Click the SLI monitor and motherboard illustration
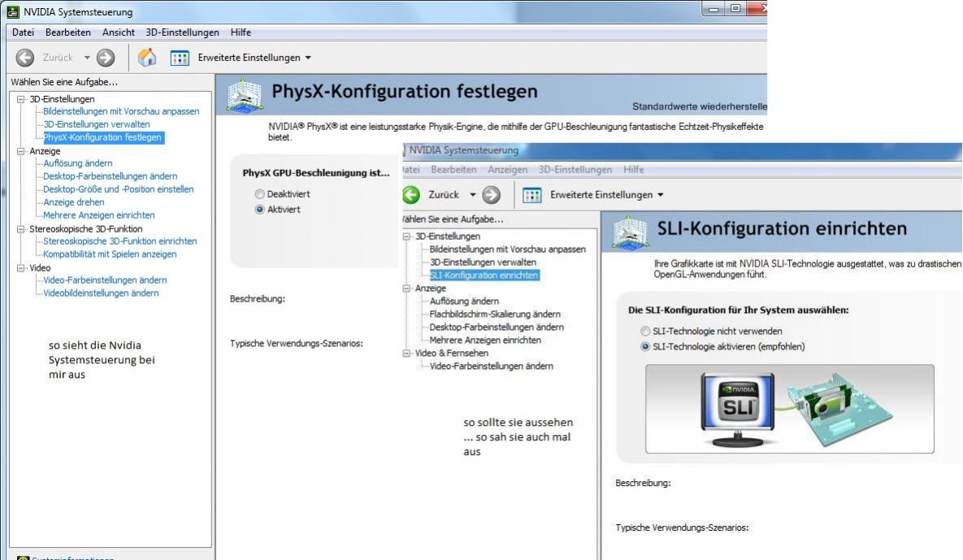Screen dimensions: 963x560 790,409
